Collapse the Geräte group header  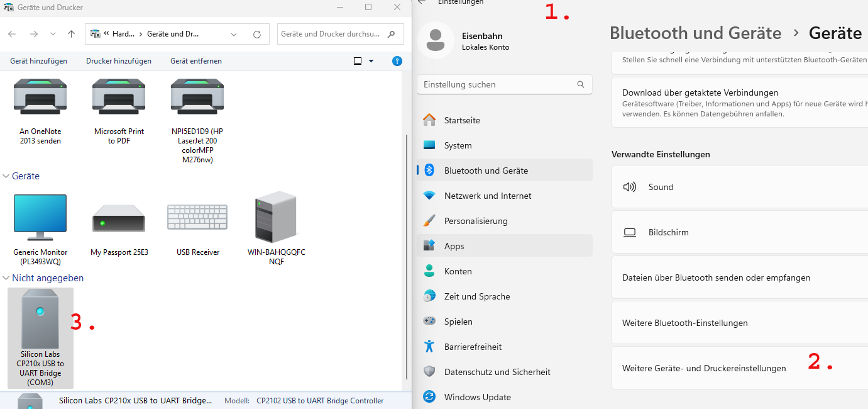(x=6, y=177)
